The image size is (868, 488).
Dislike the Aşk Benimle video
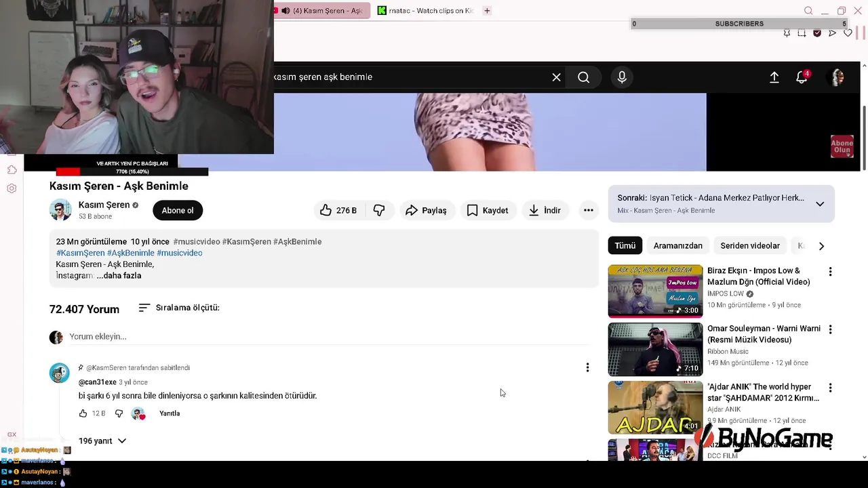(x=379, y=210)
